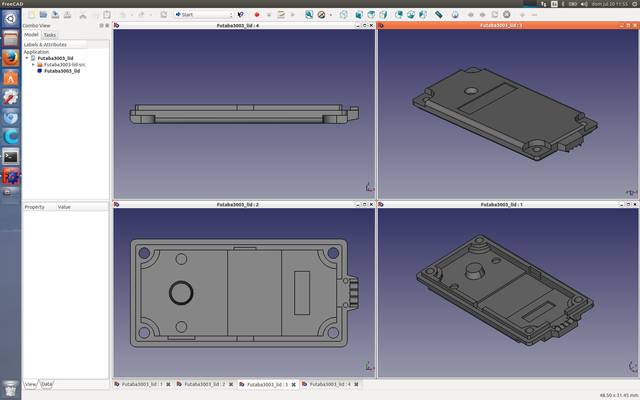
Task: Click the What's This help icon
Action: [240, 15]
